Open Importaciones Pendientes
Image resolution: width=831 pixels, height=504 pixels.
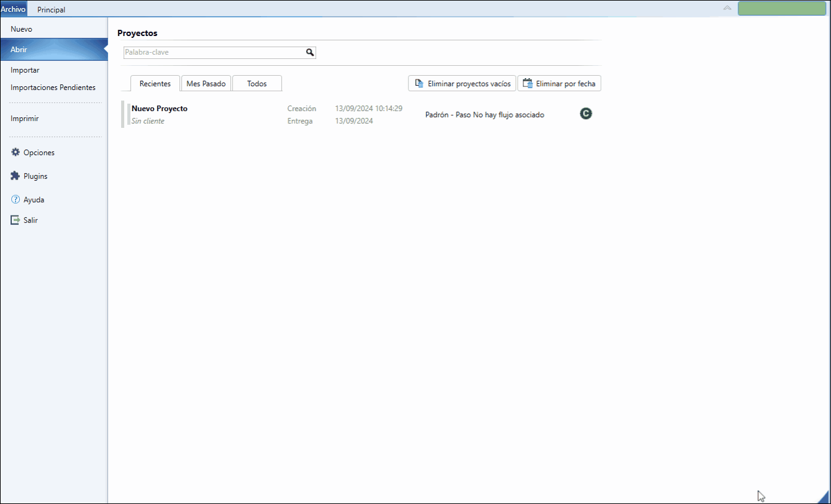54,88
